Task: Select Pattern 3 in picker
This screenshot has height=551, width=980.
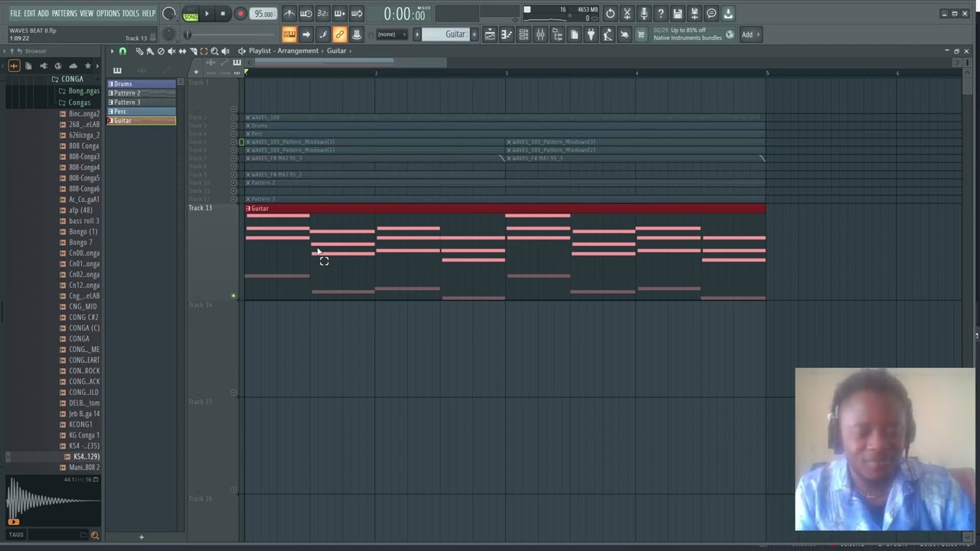Action: 142,103
